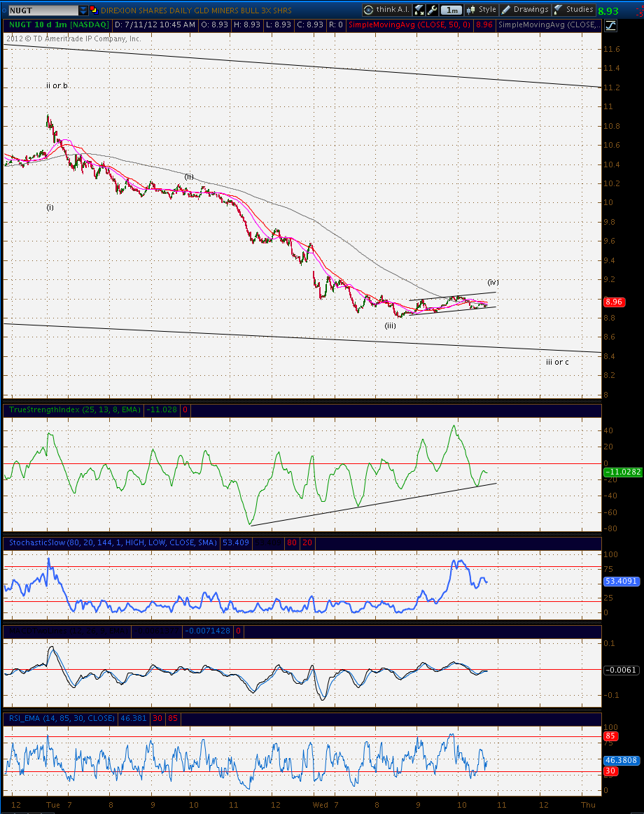Open the Studies flask menu

pyautogui.click(x=574, y=10)
